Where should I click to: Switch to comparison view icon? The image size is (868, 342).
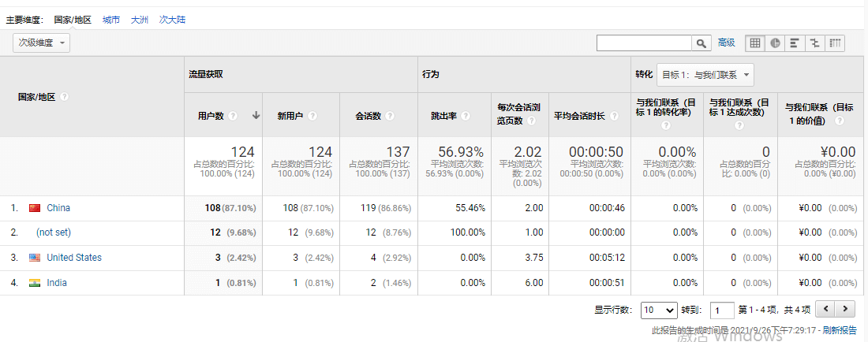pyautogui.click(x=815, y=43)
